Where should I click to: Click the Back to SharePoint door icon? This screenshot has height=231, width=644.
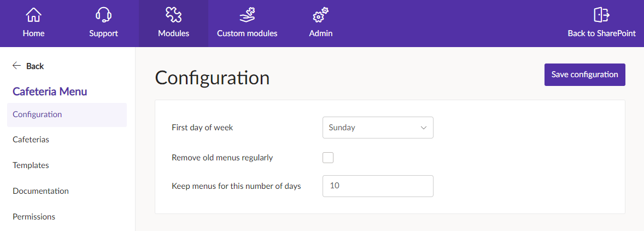click(x=602, y=15)
